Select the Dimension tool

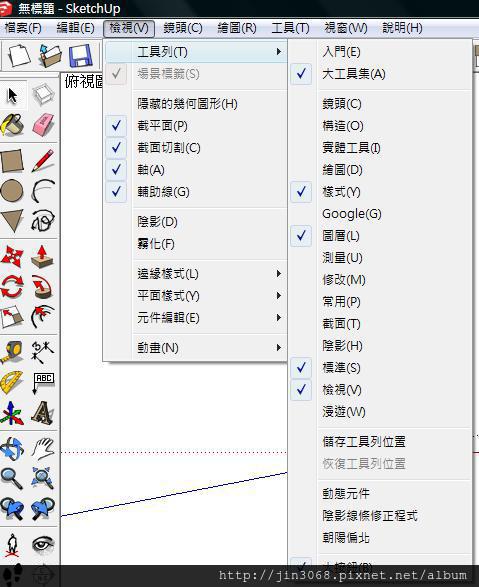click(x=43, y=352)
